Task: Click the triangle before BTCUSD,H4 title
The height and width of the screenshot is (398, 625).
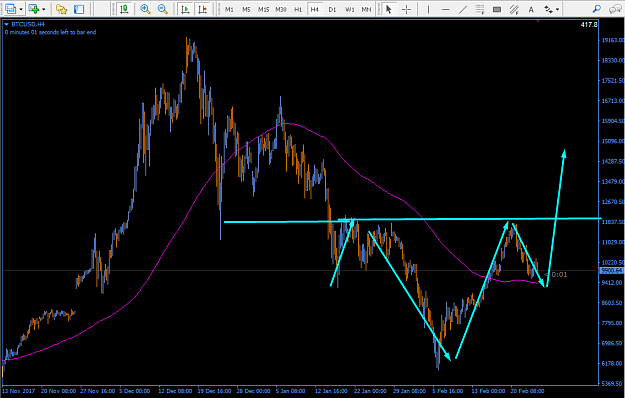Action: pyautogui.click(x=6, y=24)
